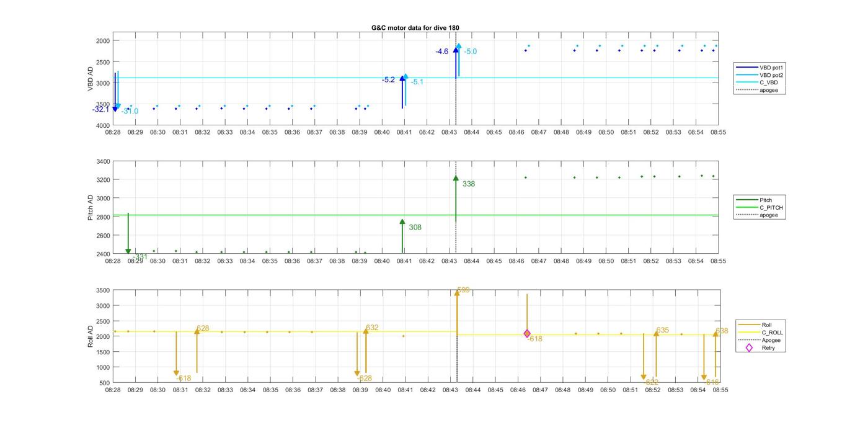Click the "-4.6" VBD data label
The height and width of the screenshot is (430, 868).
442,52
